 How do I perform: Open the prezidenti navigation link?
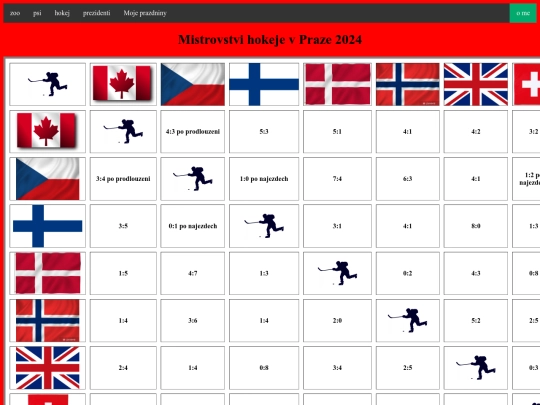[x=96, y=13]
